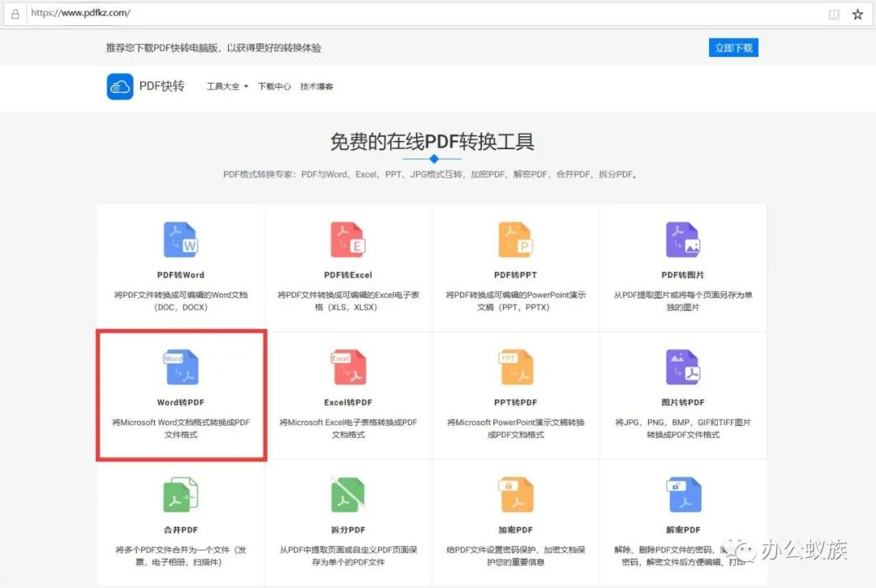
Task: Click the 立即下载 button
Action: [x=733, y=48]
